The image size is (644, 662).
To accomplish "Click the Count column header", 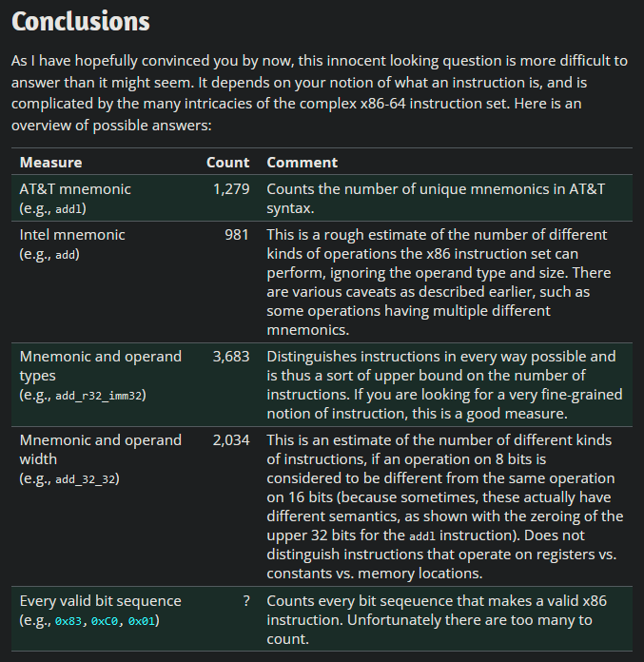I will point(227,163).
